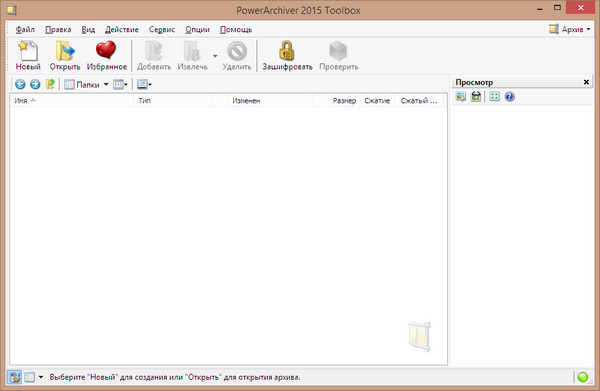Image resolution: width=600 pixels, height=391 pixels.
Task: Click the Проверить test archive button
Action: (339, 56)
